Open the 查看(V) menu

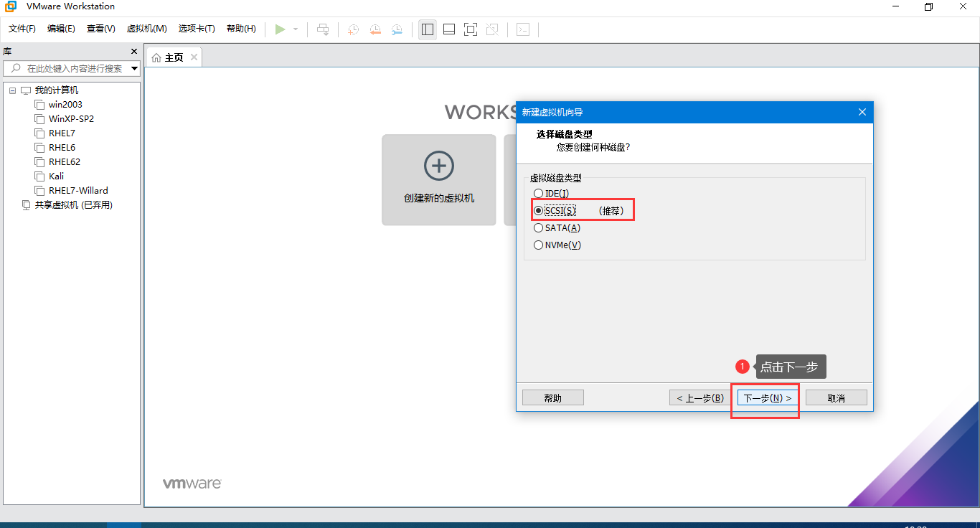click(100, 29)
